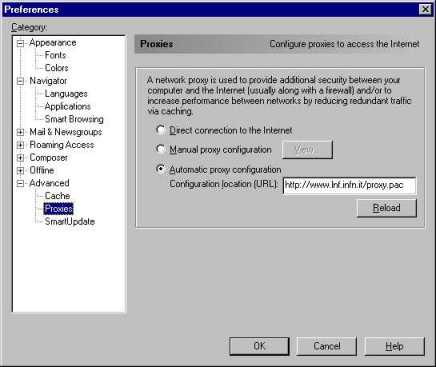The width and height of the screenshot is (436, 367).
Task: Expand the Composer category node
Action: (21, 158)
